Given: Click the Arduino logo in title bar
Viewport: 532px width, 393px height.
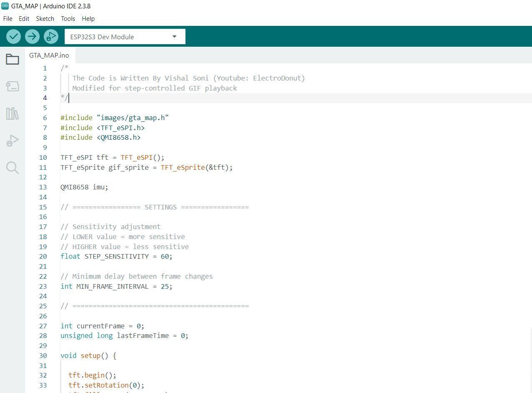Looking at the screenshot, I should click(x=5, y=6).
